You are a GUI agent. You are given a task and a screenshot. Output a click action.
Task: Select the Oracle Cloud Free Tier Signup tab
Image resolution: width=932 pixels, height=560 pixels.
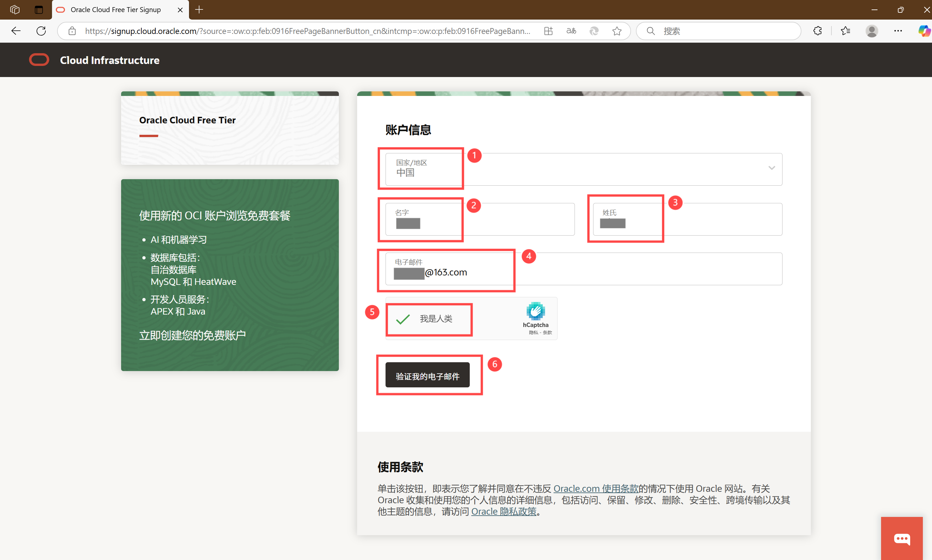point(120,10)
